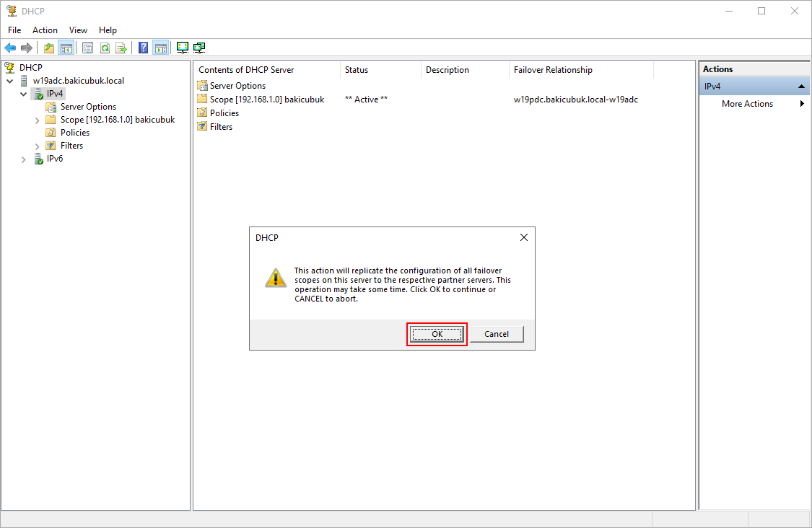Open the Action menu

pyautogui.click(x=45, y=30)
